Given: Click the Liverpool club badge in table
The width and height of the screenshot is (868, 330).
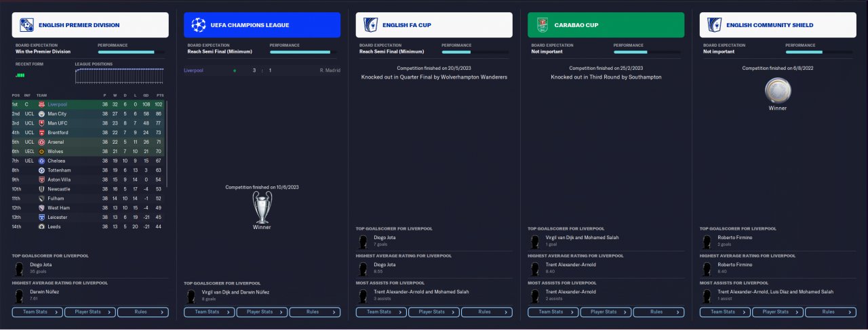Looking at the screenshot, I should click(x=41, y=104).
